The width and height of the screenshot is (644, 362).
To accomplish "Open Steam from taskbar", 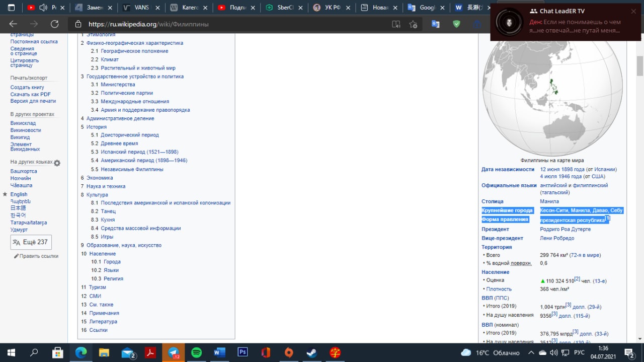I will point(312,352).
